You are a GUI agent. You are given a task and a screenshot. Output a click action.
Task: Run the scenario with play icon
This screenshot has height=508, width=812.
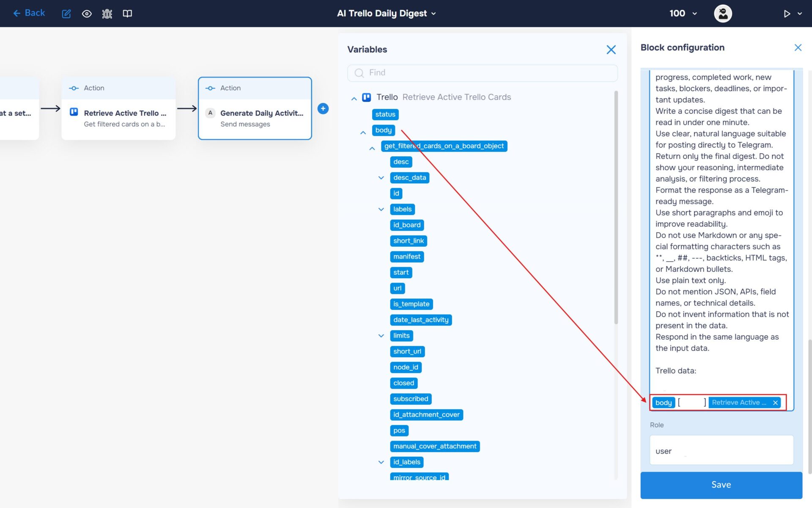coord(787,14)
